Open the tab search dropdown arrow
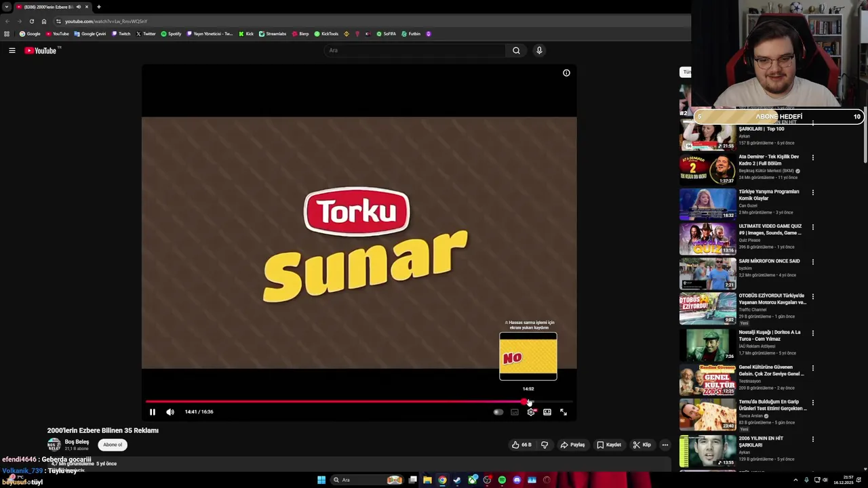The image size is (868, 488). (6, 7)
